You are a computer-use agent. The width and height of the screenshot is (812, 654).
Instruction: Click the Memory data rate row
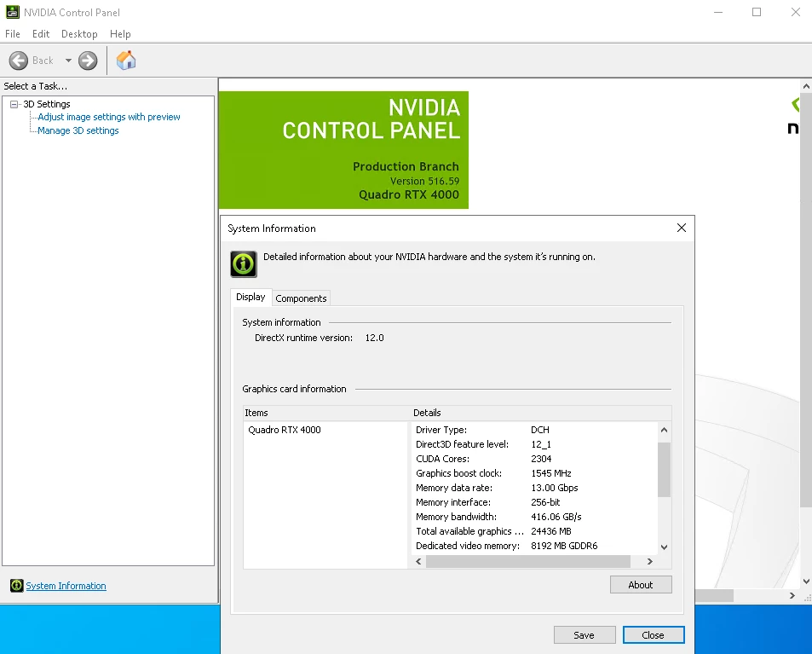(x=534, y=488)
